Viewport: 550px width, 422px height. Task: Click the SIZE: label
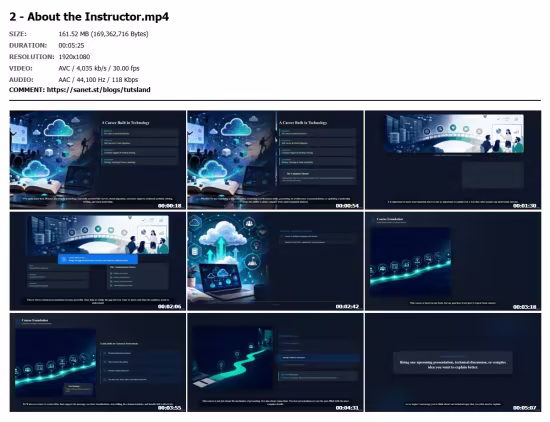[x=18, y=34]
